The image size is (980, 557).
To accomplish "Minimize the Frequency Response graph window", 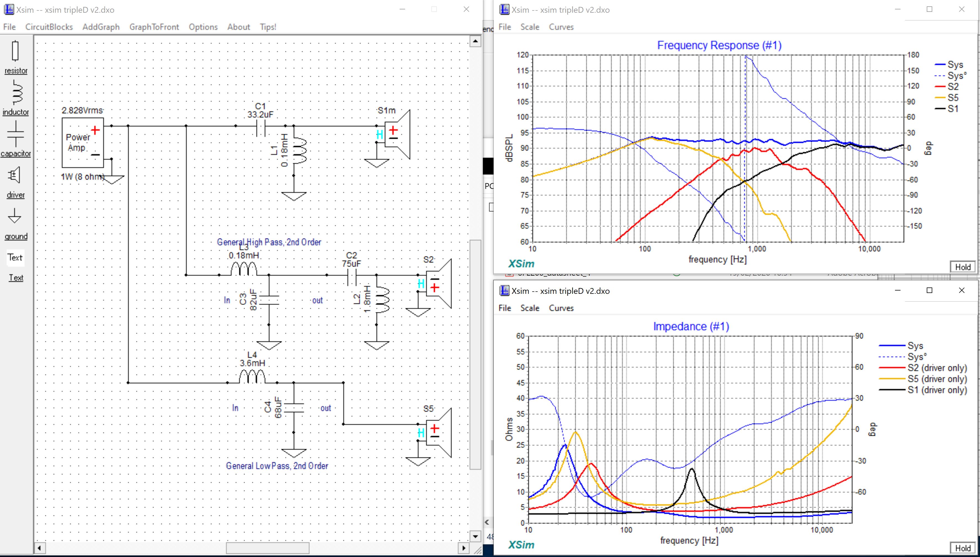I will (x=897, y=9).
